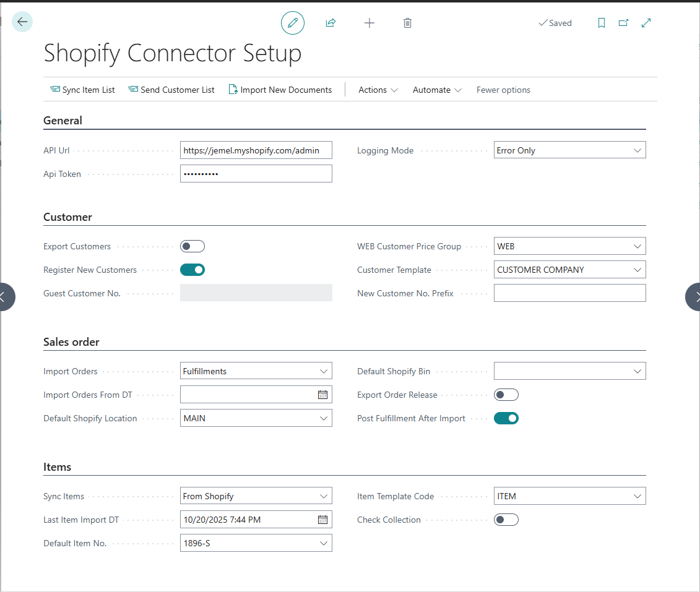Screen dimensions: 700x592
Task: Enable the Export Customers toggle
Action: [192, 246]
